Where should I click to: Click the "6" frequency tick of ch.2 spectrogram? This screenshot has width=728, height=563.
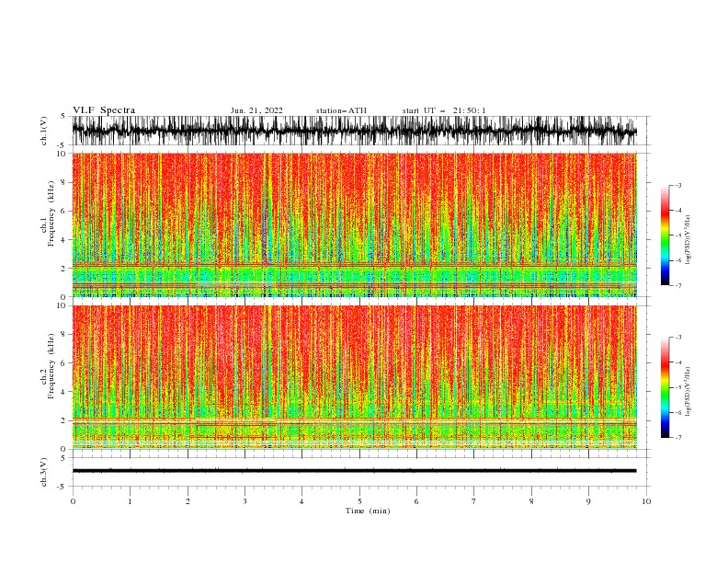pyautogui.click(x=64, y=363)
